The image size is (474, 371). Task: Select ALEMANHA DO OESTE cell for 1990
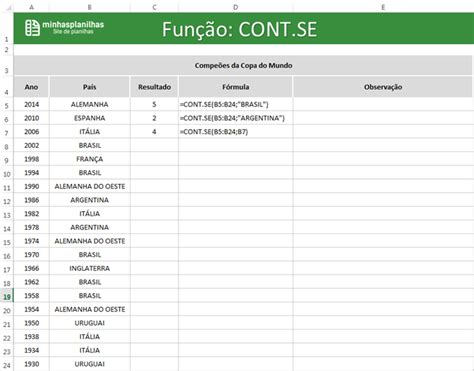tap(89, 186)
